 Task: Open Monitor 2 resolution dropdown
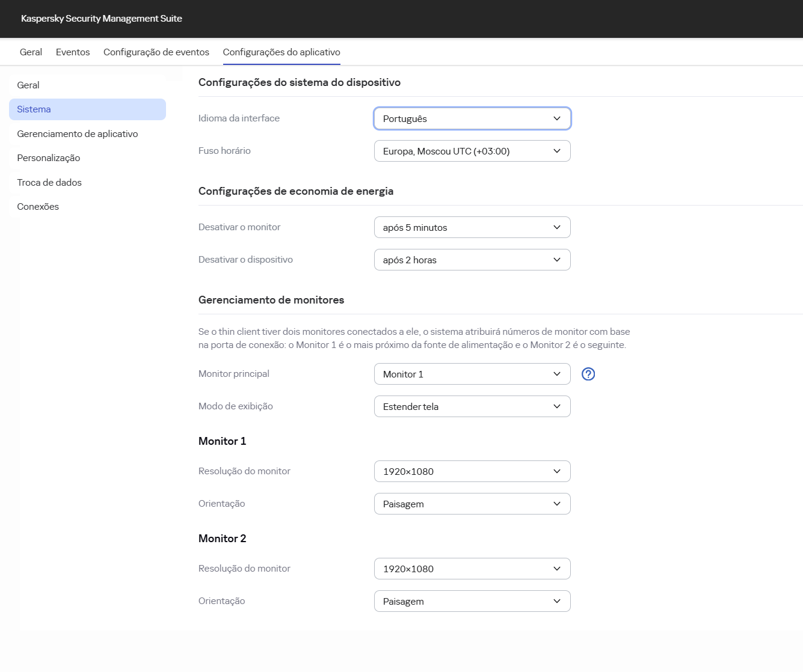click(x=472, y=569)
